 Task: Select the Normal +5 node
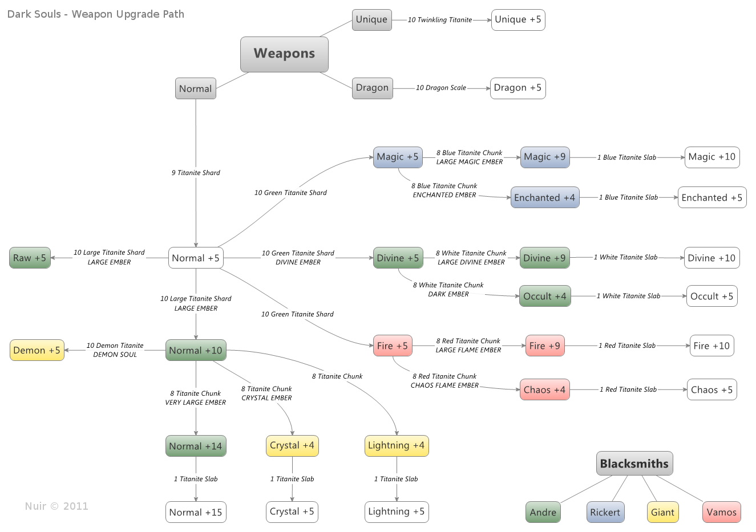point(196,258)
